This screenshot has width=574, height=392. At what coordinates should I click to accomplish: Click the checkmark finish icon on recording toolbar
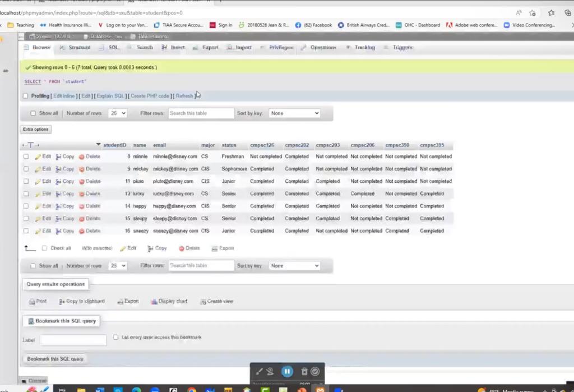coord(315,371)
